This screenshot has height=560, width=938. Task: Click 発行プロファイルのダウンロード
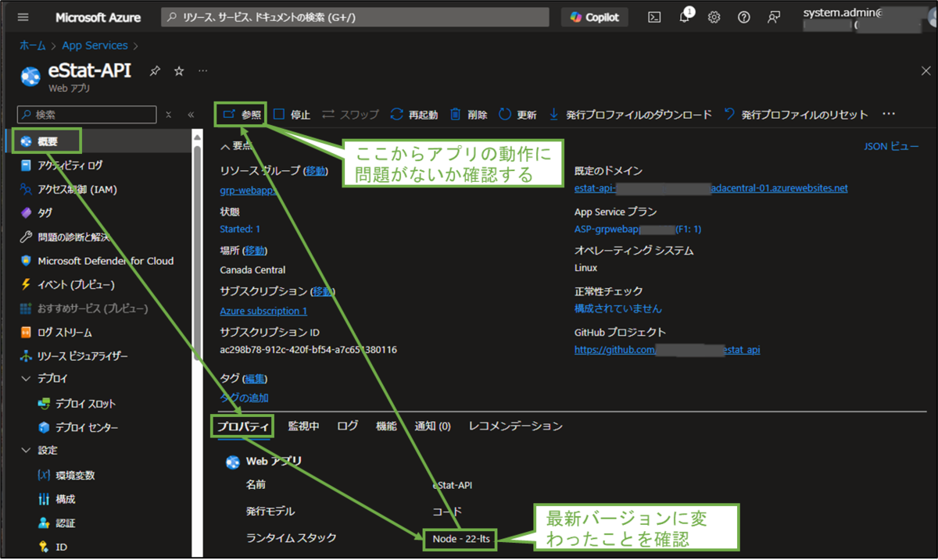[x=630, y=115]
